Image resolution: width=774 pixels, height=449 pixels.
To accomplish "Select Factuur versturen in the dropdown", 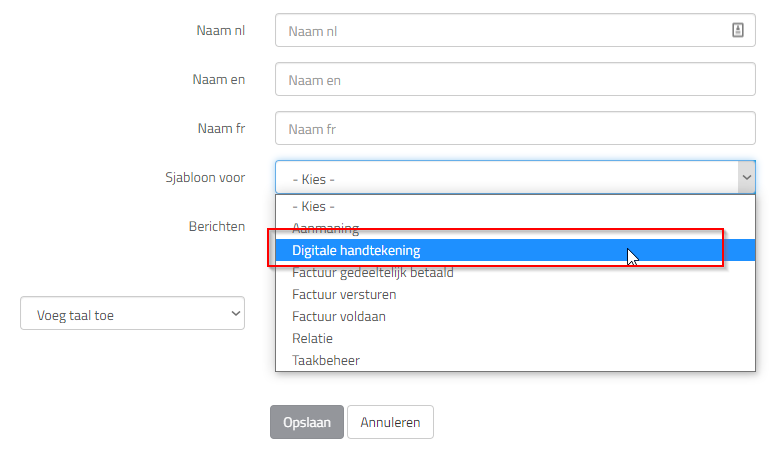I will (515, 295).
